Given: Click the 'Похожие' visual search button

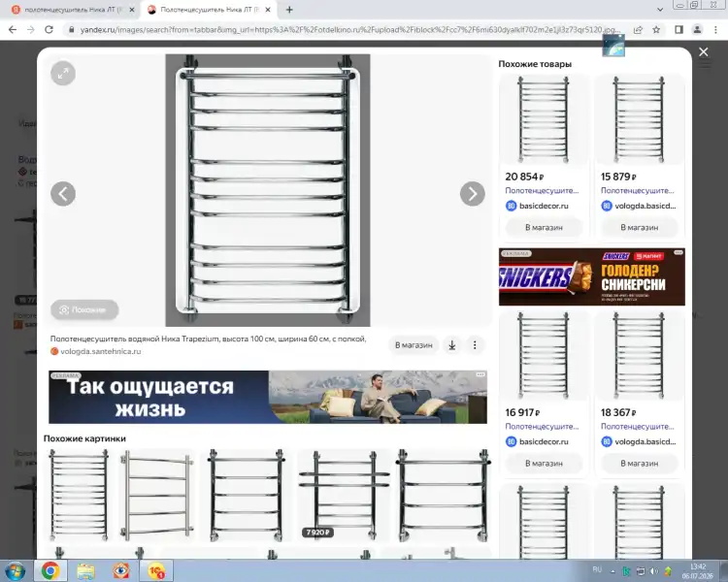Looking at the screenshot, I should (x=84, y=309).
